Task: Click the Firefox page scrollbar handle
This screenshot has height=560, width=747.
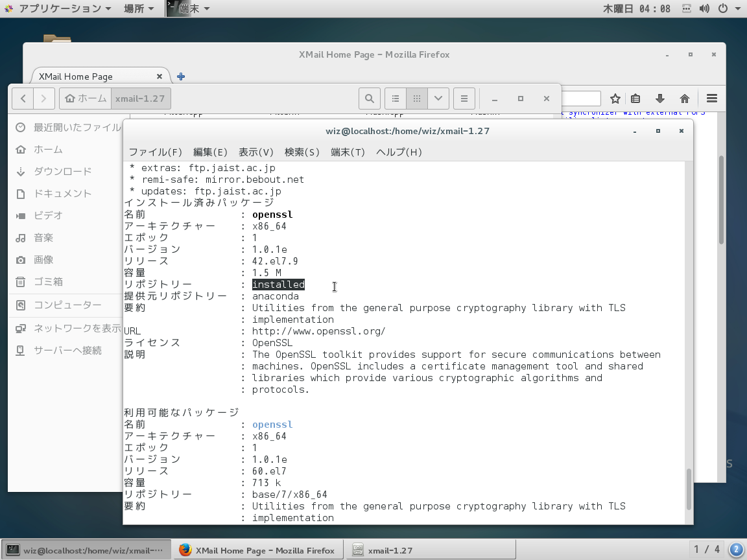Action: 721,200
